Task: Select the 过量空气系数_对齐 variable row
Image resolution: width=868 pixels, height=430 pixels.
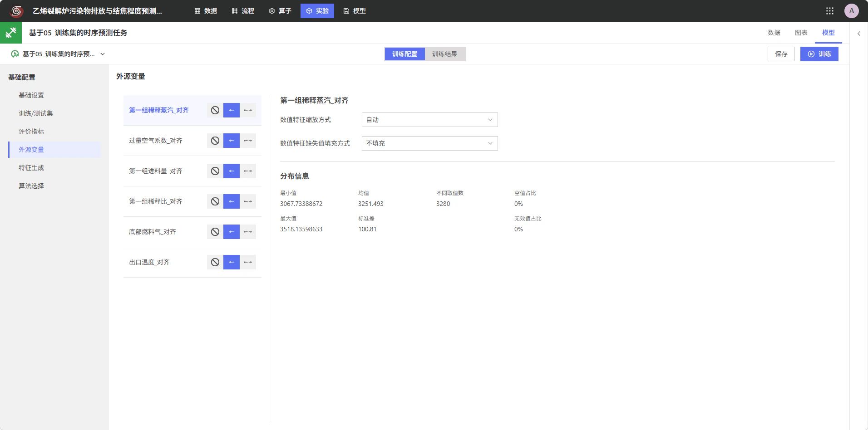Action: [x=192, y=141]
